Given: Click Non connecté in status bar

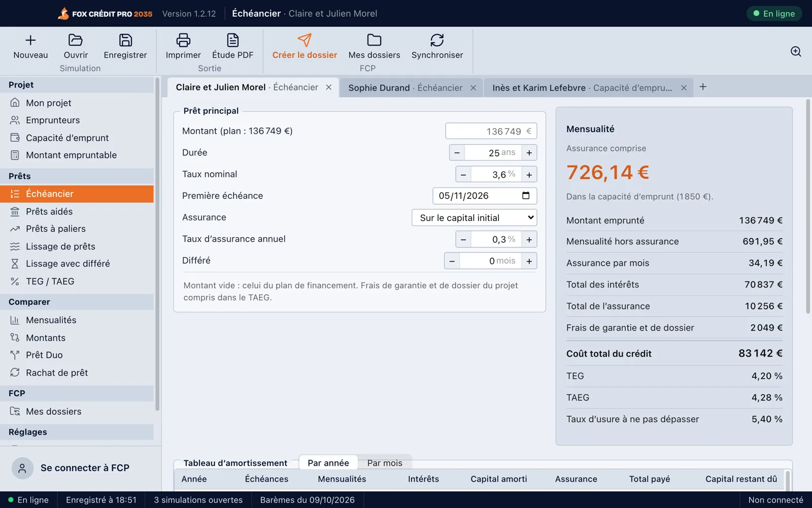Looking at the screenshot, I should coord(775,500).
